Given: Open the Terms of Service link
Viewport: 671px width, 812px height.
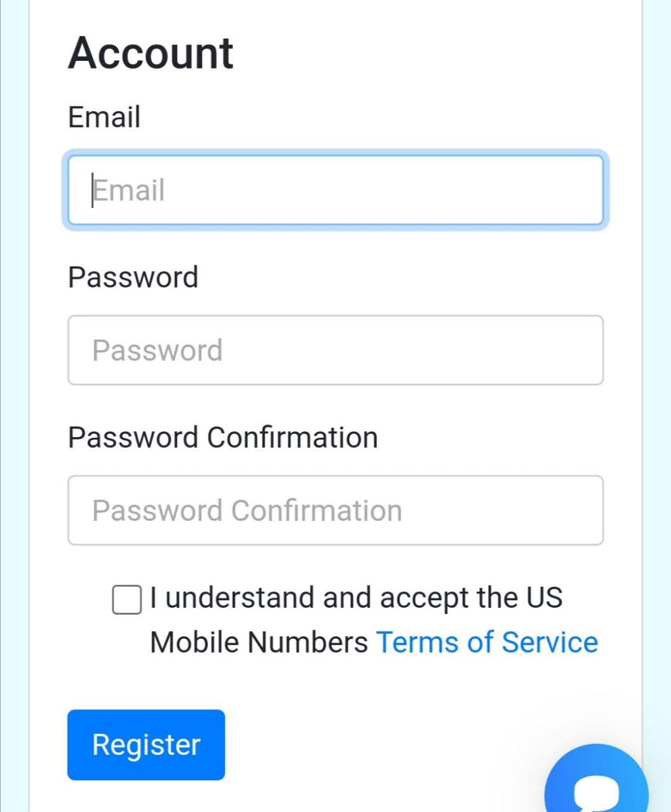Looking at the screenshot, I should coord(487,642).
